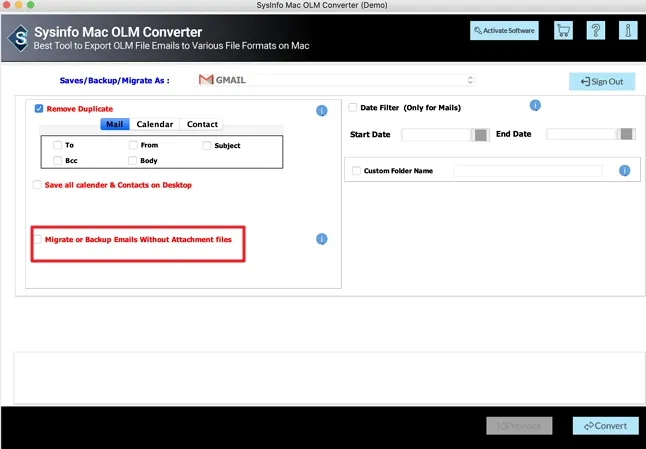This screenshot has width=646, height=449.
Task: Open the help question mark icon
Action: 595,30
